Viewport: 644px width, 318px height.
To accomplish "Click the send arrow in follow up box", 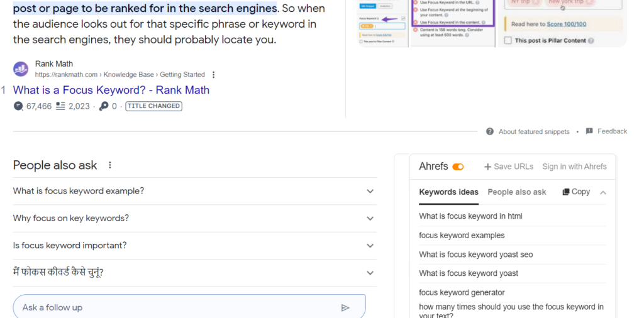I will point(345,308).
